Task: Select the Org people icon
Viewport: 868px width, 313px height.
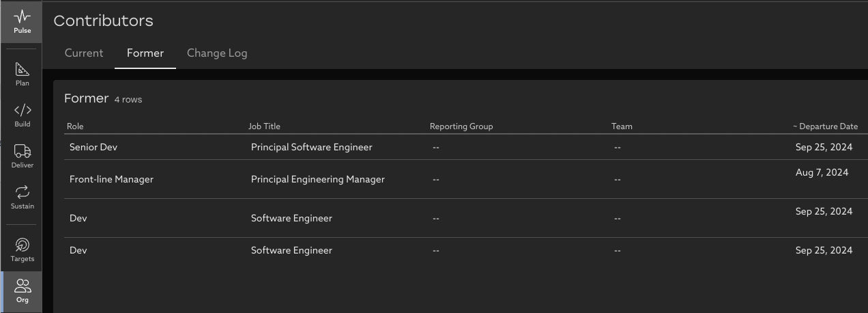Action: coord(22,290)
